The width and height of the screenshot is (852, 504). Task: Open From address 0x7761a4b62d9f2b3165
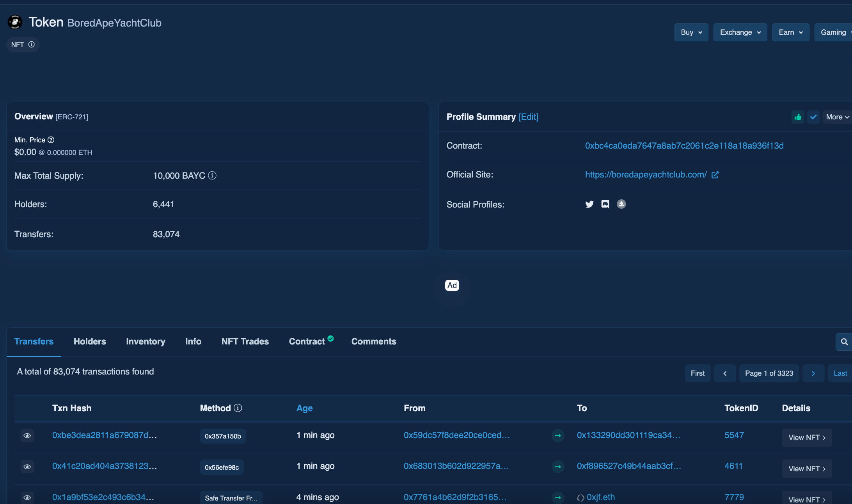[x=455, y=497]
